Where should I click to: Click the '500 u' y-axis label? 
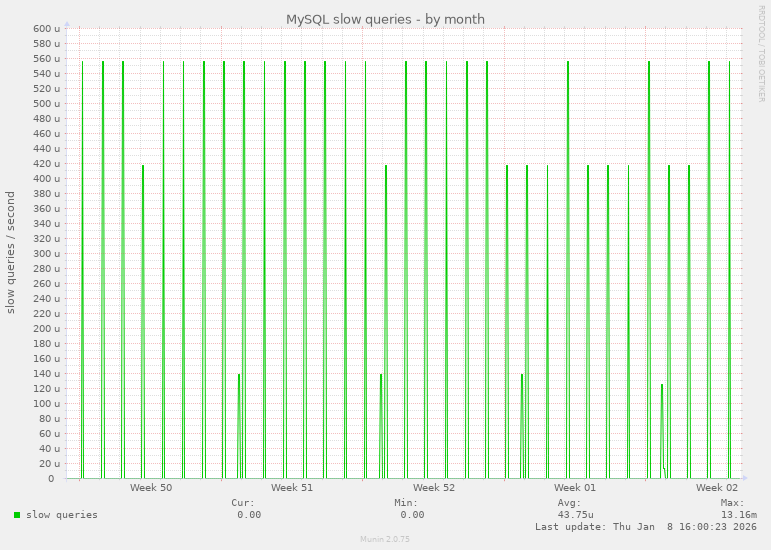pyautogui.click(x=47, y=104)
